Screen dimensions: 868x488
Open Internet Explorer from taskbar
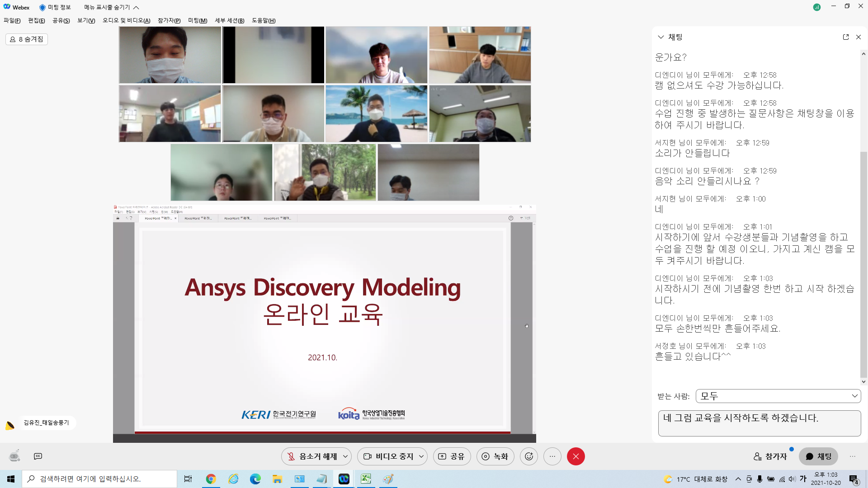point(233,479)
